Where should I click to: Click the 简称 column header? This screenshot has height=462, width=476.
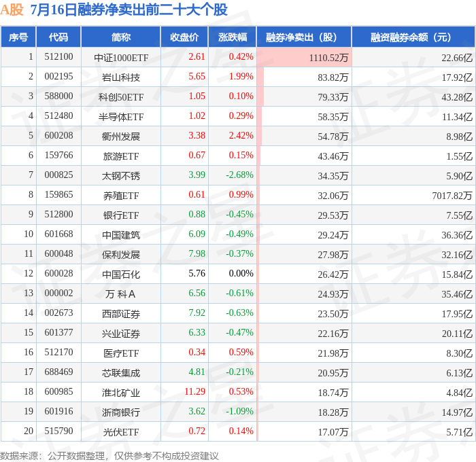click(121, 37)
